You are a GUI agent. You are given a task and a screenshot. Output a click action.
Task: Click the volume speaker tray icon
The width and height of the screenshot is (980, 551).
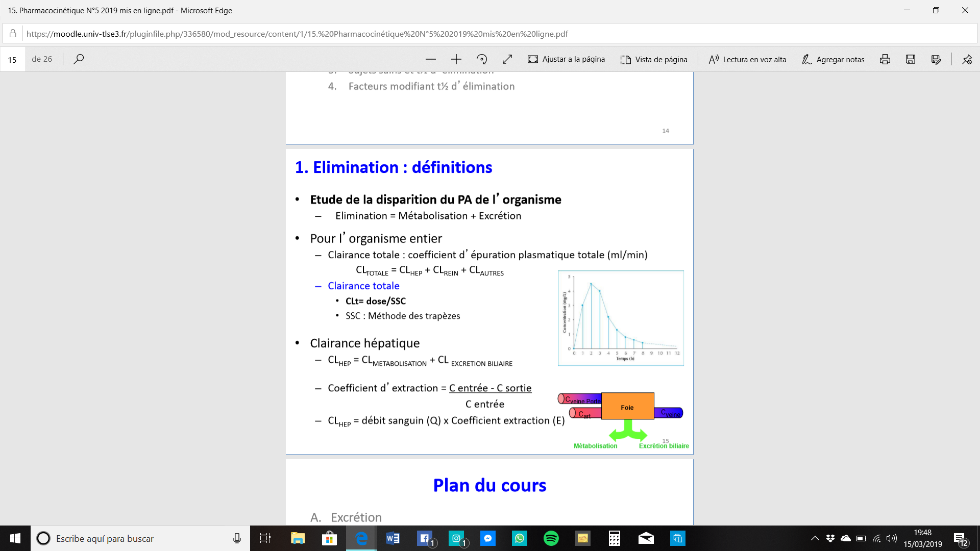pos(891,538)
